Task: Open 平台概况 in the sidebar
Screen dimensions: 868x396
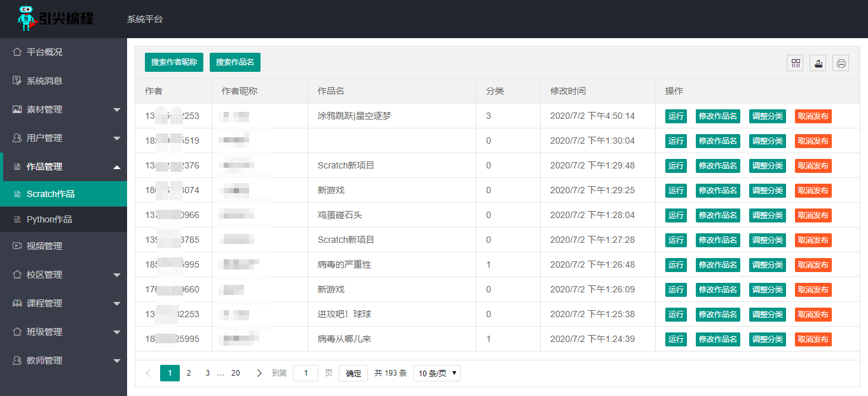Action: (44, 52)
